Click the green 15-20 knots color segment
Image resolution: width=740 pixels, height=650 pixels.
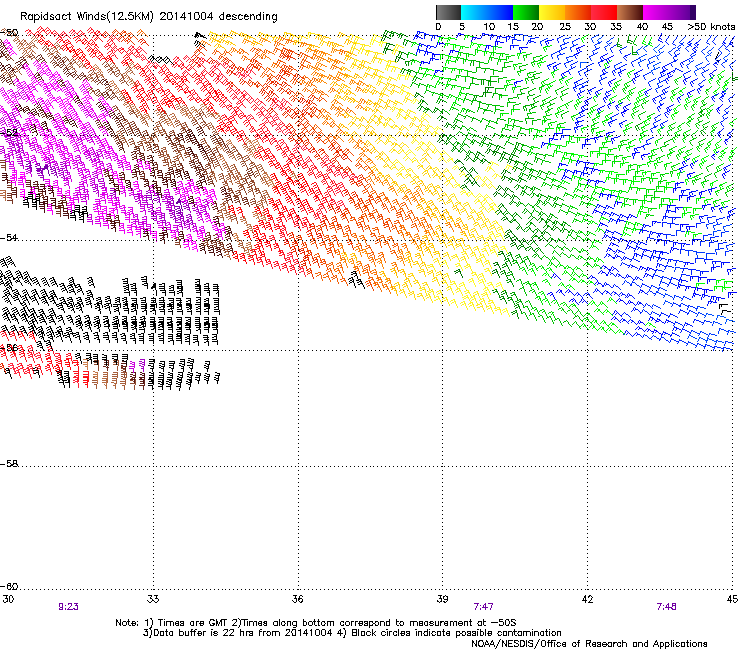pos(526,12)
